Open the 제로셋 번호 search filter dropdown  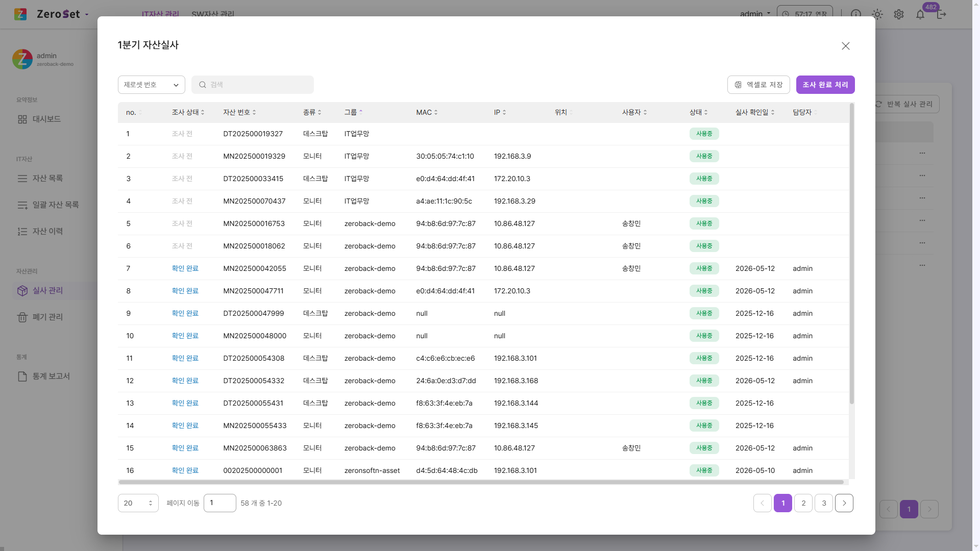152,85
